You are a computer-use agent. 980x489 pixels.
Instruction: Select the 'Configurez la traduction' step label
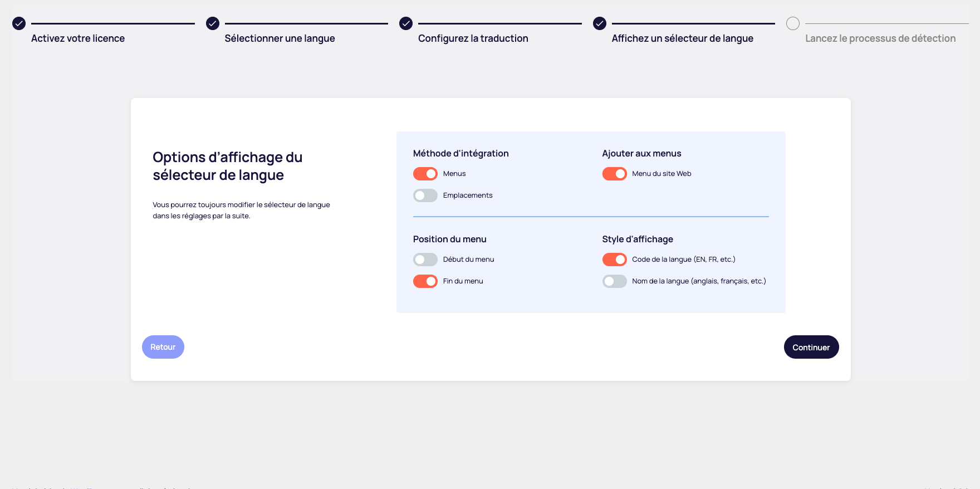[473, 38]
